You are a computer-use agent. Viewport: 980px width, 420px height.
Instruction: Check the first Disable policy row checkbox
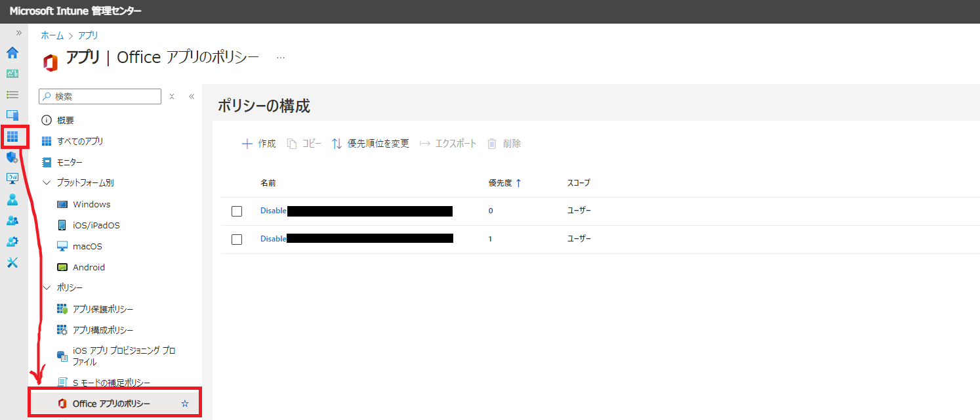pyautogui.click(x=237, y=210)
